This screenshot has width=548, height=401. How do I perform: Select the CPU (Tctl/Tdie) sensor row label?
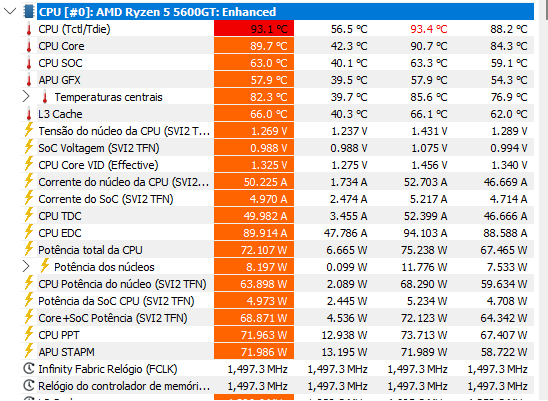(74, 29)
